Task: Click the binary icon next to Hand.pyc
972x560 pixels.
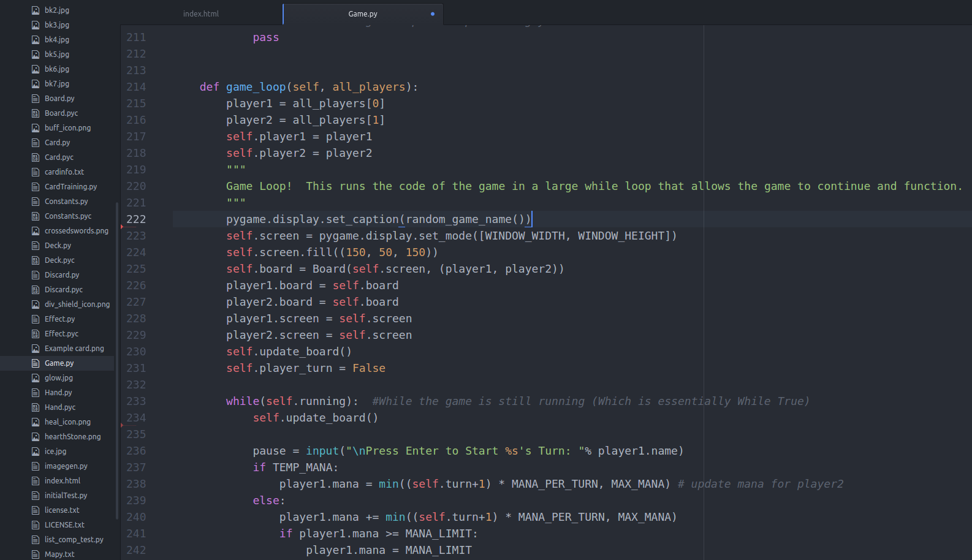Action: point(36,407)
